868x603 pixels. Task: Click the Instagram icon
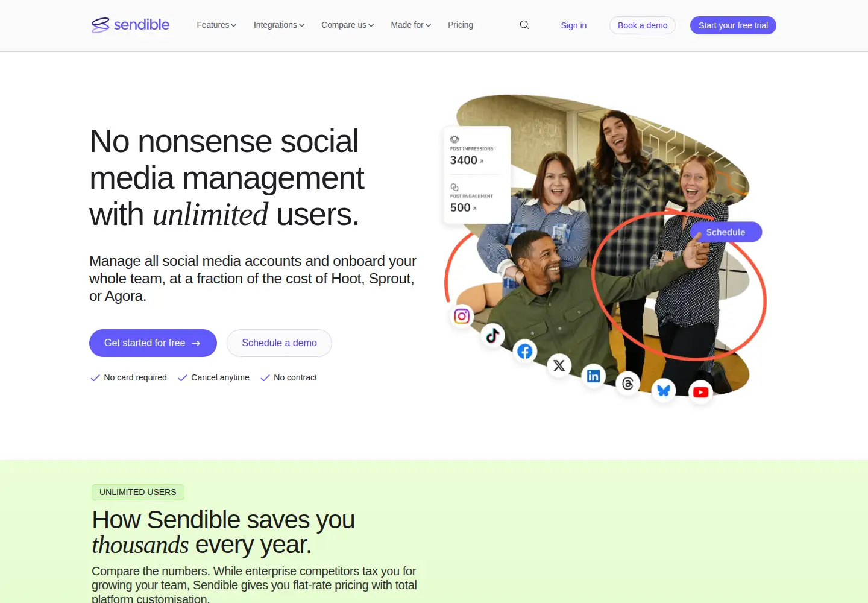pyautogui.click(x=462, y=316)
